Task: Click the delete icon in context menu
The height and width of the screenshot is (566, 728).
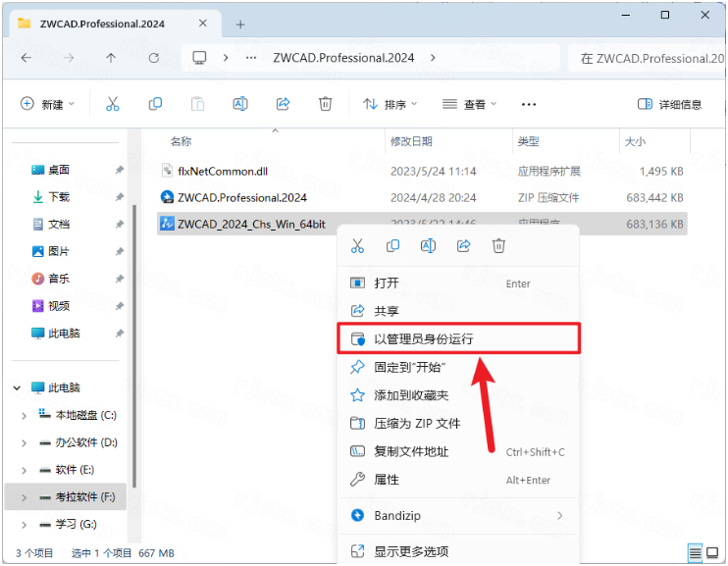Action: pyautogui.click(x=498, y=246)
